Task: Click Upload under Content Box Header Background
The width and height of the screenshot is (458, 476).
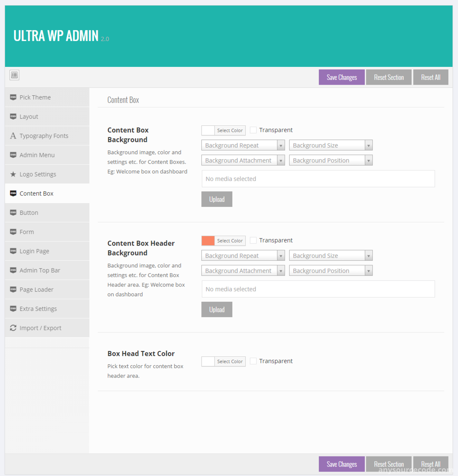Action: click(217, 309)
